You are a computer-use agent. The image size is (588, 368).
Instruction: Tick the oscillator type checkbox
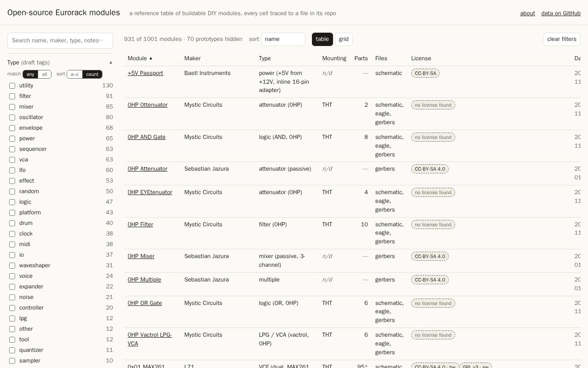[x=12, y=117]
